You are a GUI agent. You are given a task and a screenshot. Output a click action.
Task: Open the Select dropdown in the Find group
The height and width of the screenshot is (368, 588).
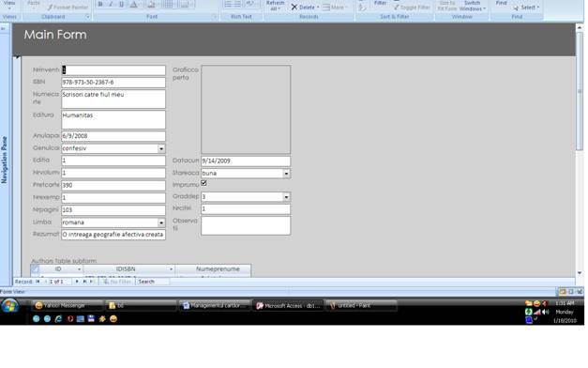tap(526, 8)
